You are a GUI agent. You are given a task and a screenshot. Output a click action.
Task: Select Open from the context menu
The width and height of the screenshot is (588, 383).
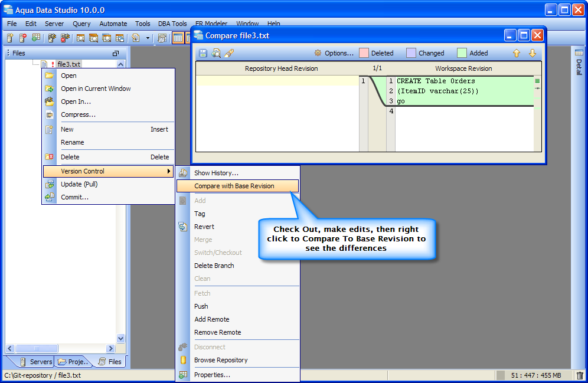pyautogui.click(x=109, y=76)
